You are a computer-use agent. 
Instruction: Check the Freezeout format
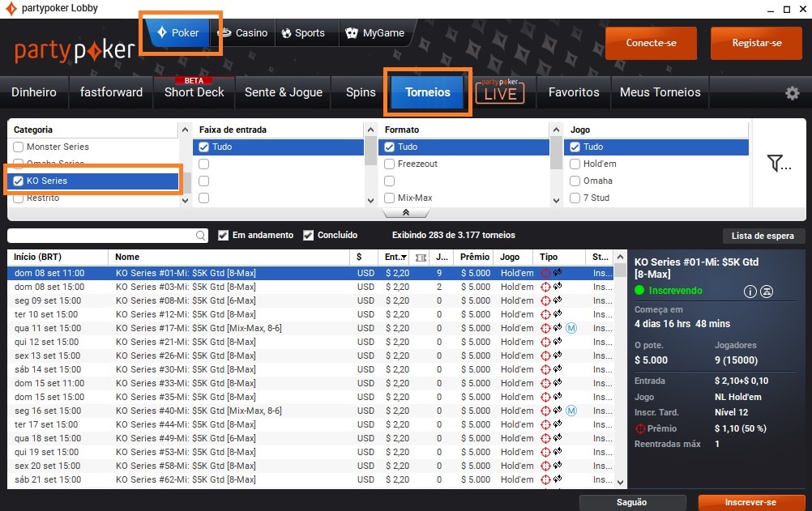click(x=390, y=164)
